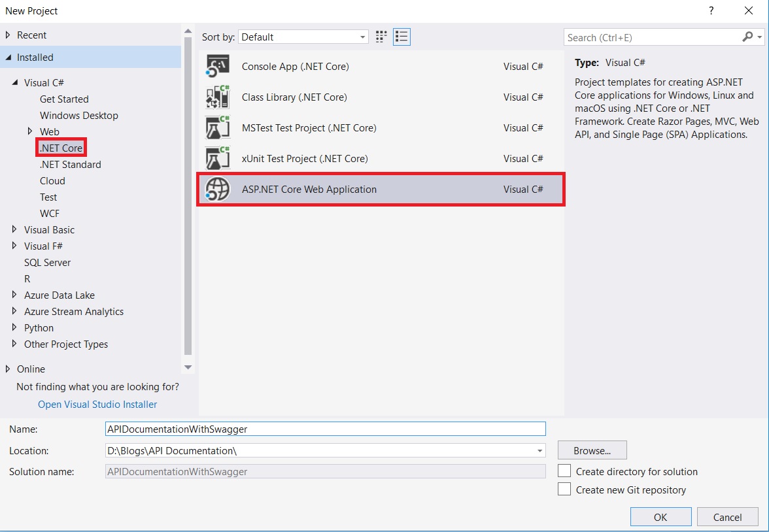769x532 pixels.
Task: Select the Class Library (.NET Core) template icon
Action: [x=216, y=97]
